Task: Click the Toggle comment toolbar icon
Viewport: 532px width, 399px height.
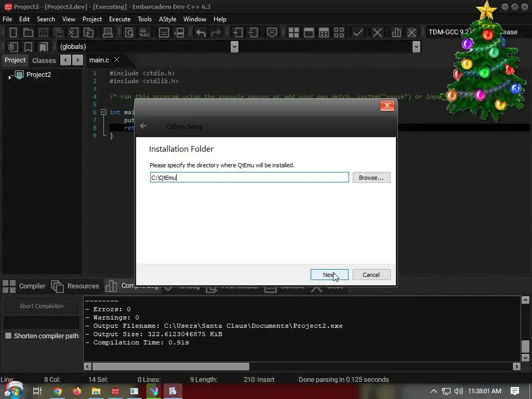Action: 272,33
